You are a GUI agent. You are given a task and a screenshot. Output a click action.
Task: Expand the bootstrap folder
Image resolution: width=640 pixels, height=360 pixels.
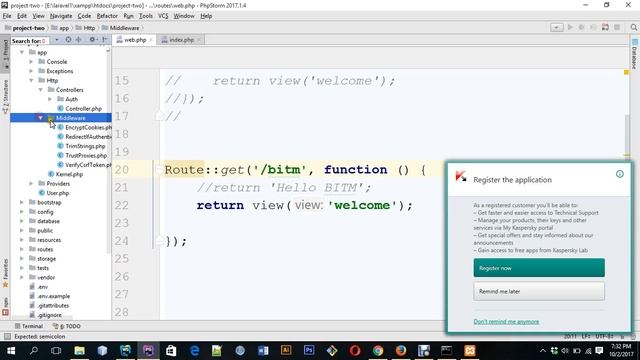point(22,202)
